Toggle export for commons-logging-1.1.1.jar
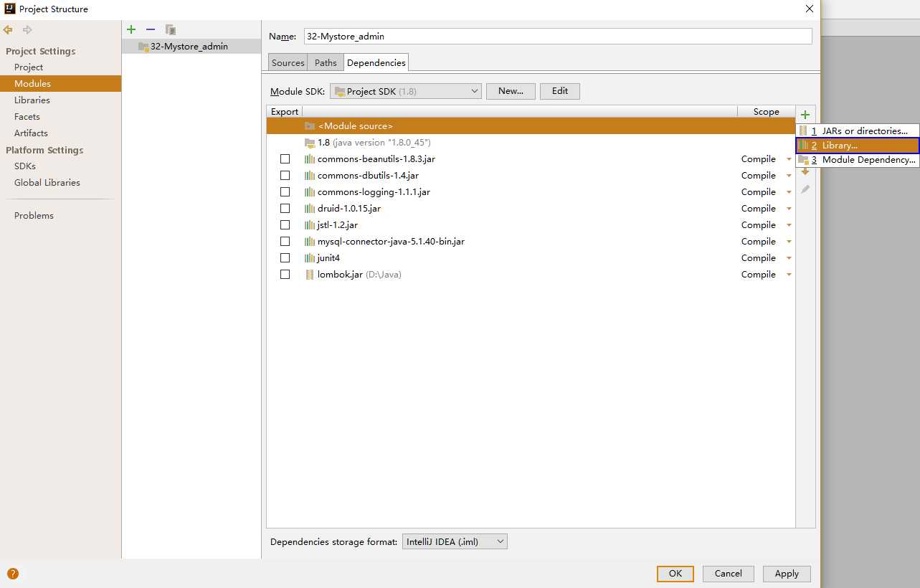The height and width of the screenshot is (588, 920). (x=285, y=192)
